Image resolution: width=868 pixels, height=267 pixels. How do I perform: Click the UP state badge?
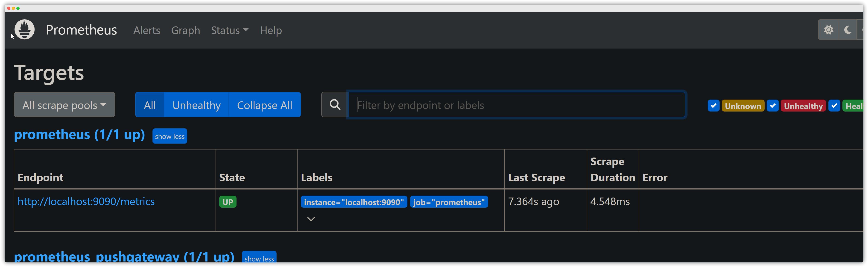228,202
